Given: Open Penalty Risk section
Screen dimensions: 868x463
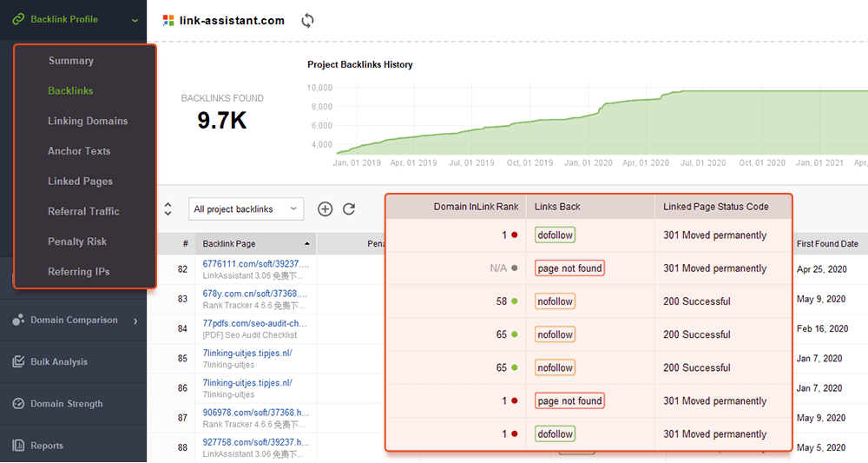Looking at the screenshot, I should click(x=77, y=241).
